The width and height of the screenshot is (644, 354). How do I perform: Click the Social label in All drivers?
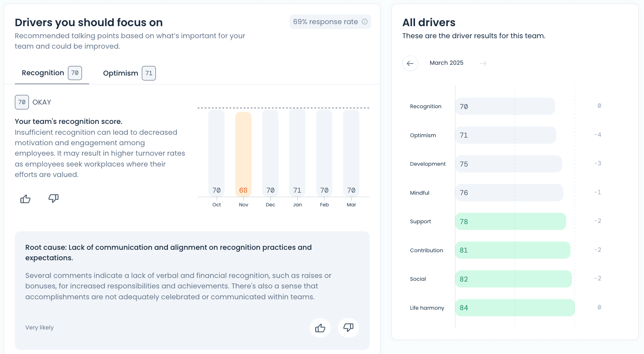click(418, 279)
